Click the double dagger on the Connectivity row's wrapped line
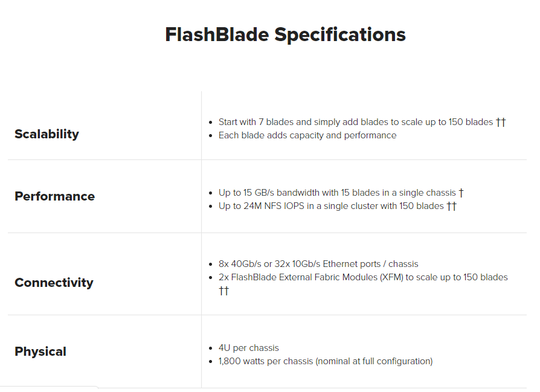The height and width of the screenshot is (392, 540). 224,291
